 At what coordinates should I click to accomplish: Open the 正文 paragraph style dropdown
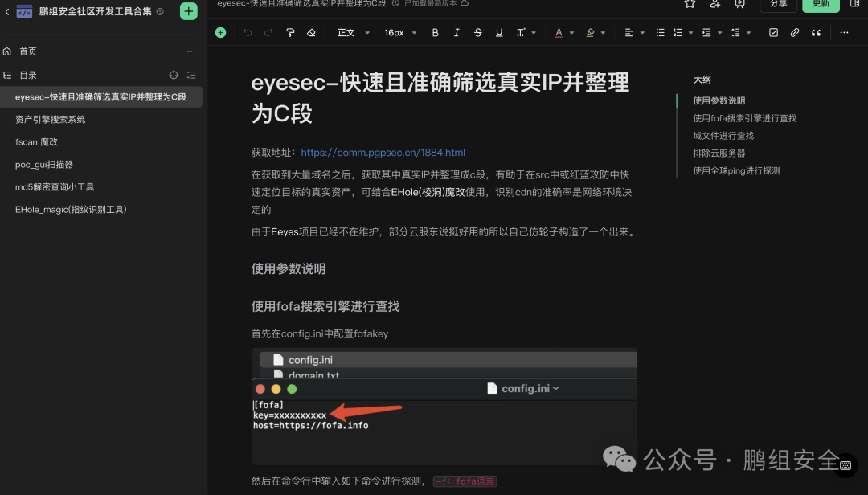click(353, 33)
